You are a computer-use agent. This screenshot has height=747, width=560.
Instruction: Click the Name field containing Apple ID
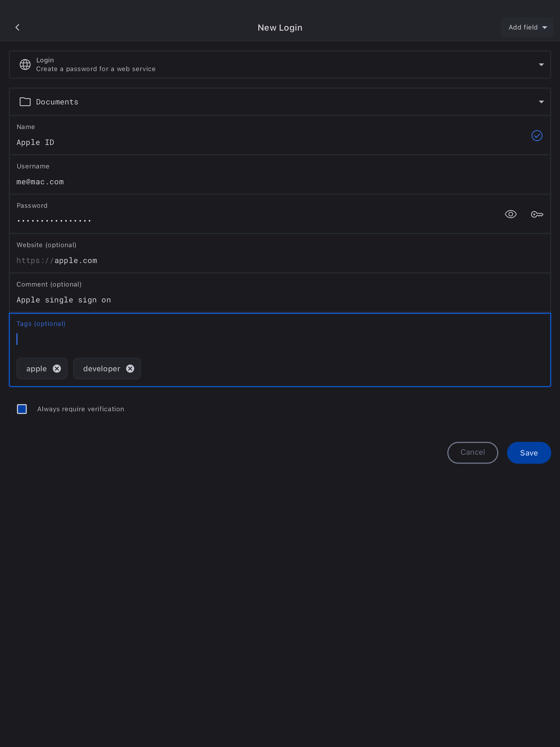(237, 142)
